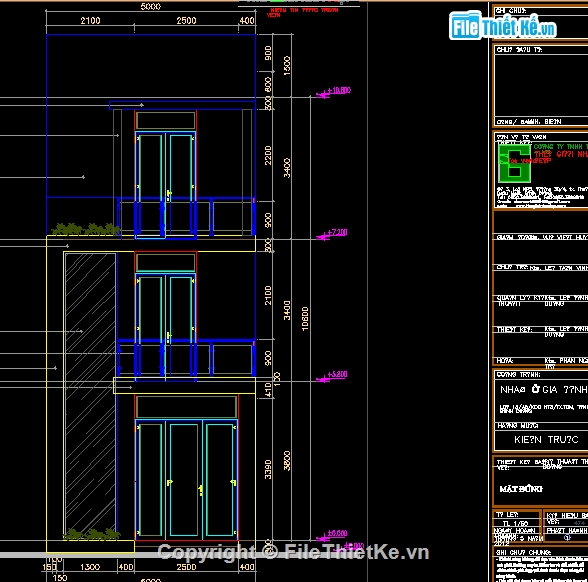Click the TL 1/50 scale text
Viewport: 588px width, 582px height.
[516, 524]
